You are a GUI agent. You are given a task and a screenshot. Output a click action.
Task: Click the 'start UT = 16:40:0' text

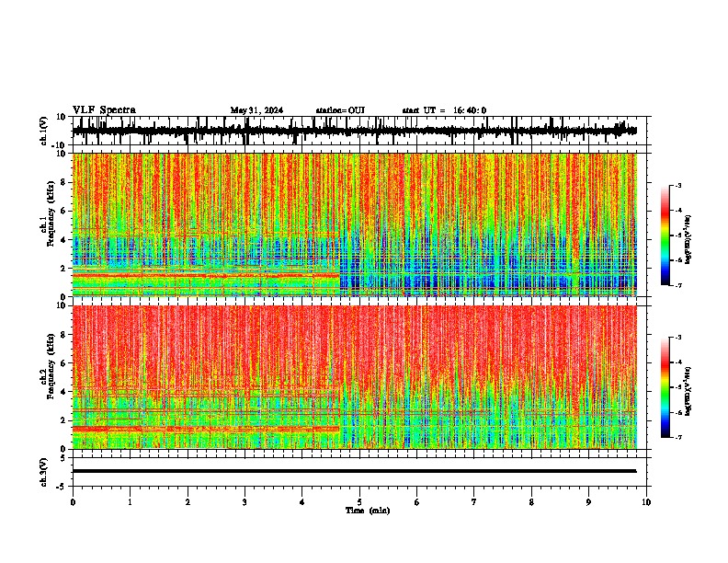click(x=444, y=110)
